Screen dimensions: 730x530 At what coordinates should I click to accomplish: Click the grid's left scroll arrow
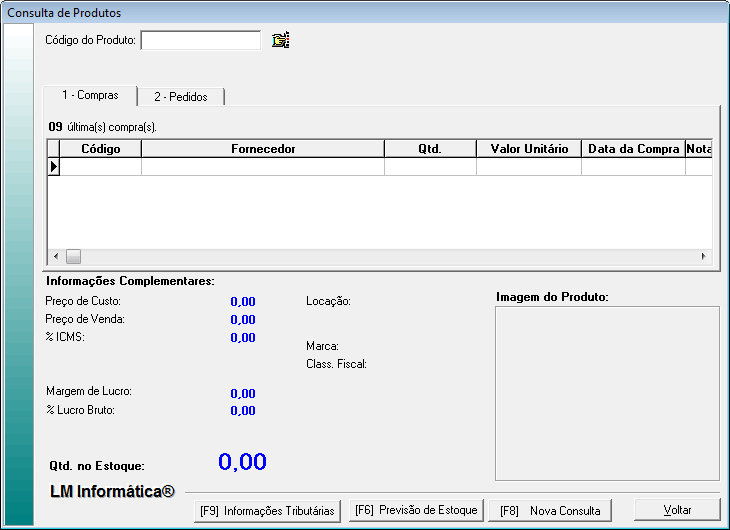coord(56,256)
